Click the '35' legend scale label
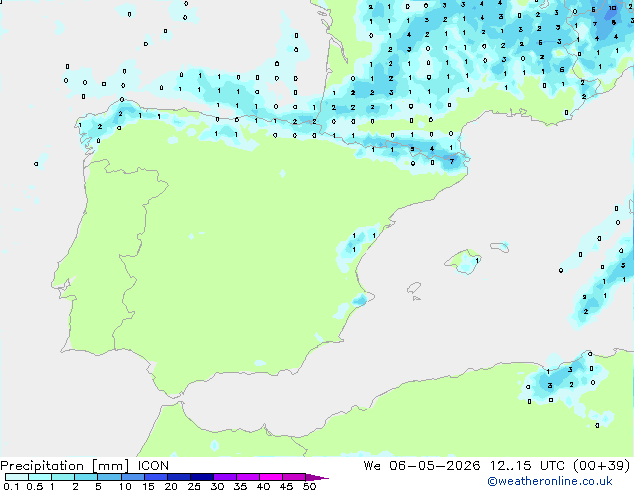 (x=240, y=486)
